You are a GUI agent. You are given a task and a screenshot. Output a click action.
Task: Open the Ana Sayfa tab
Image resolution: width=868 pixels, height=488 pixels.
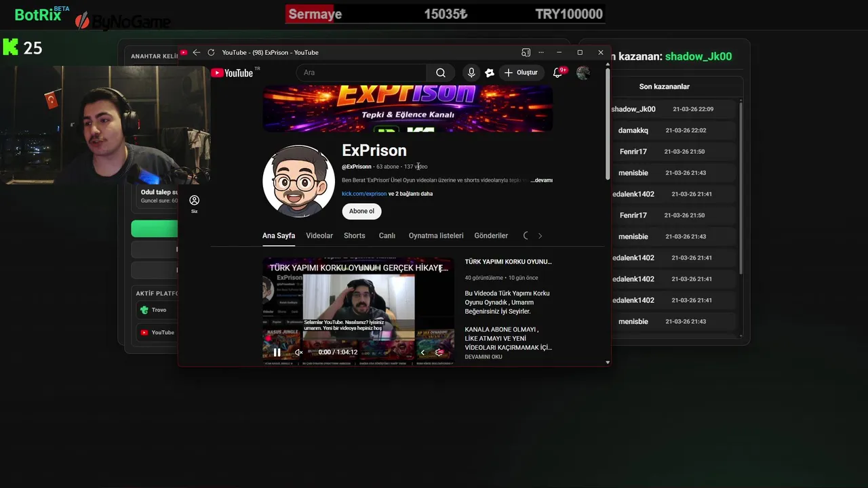click(279, 236)
